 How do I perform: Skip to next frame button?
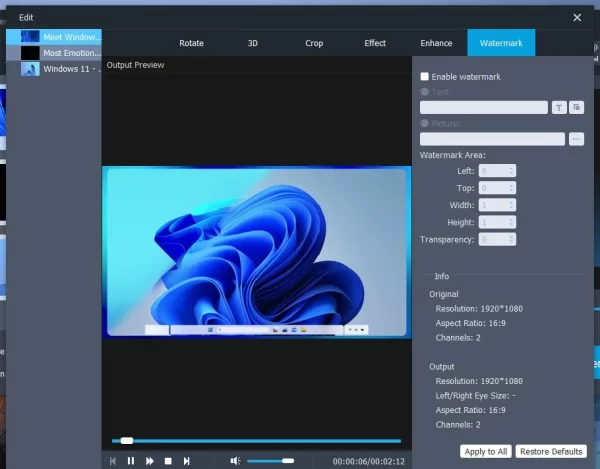click(x=186, y=461)
